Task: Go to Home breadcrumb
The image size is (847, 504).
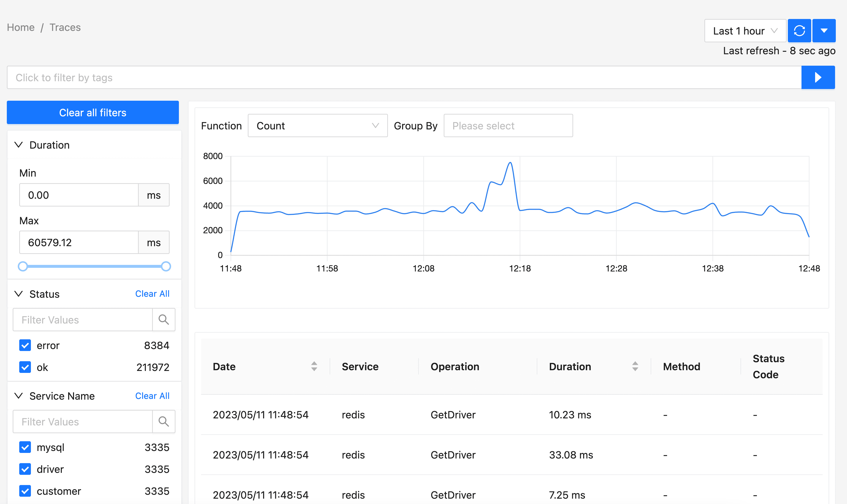Action: coord(21,27)
